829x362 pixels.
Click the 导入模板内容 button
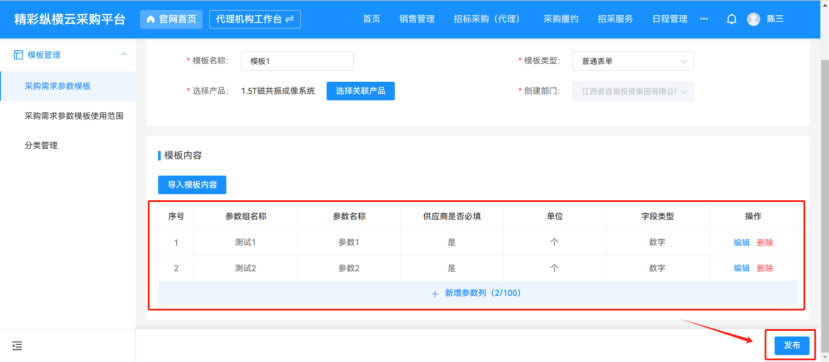point(192,185)
